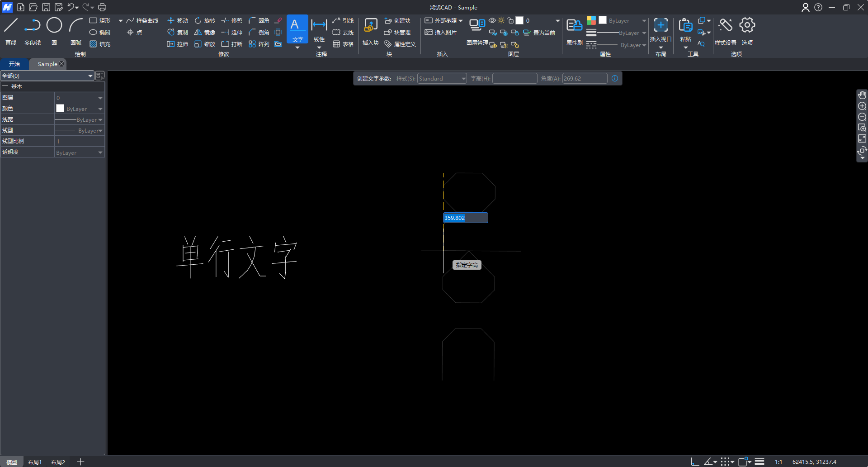The image size is (868, 467).
Task: Toggle lineweight display in status bar
Action: pos(759,462)
